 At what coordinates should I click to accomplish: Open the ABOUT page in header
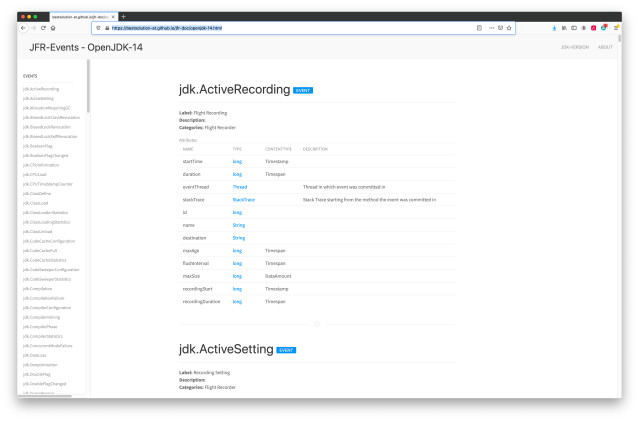pos(606,47)
